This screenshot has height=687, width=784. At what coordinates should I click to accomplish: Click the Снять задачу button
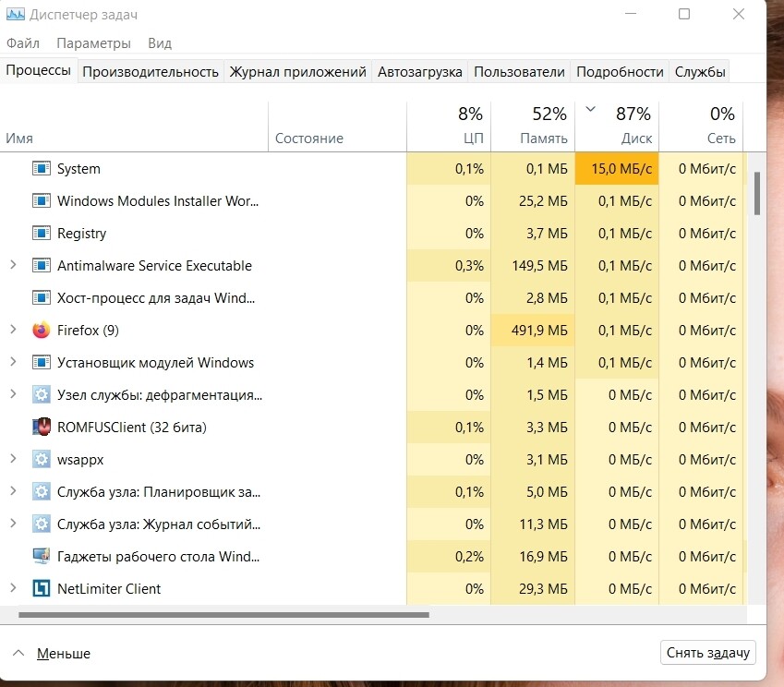click(708, 653)
